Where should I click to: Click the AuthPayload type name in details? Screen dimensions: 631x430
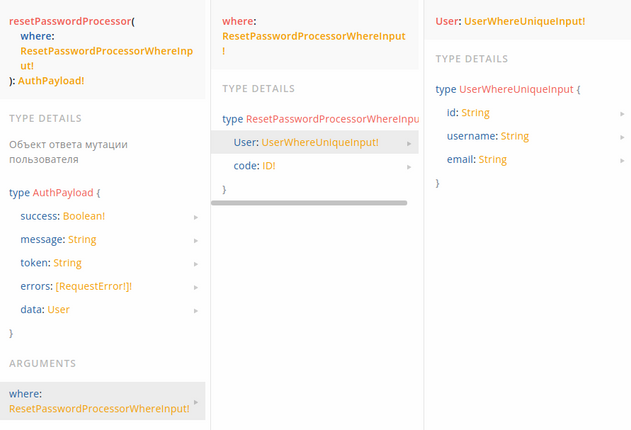[63, 193]
